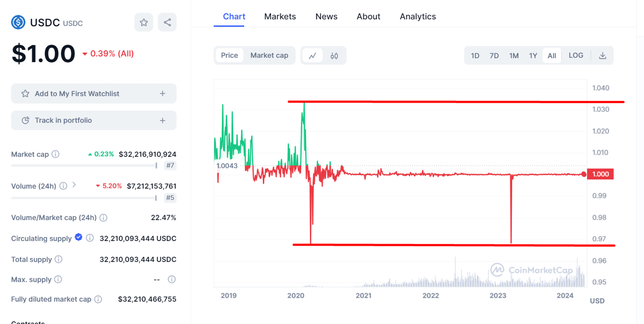
Task: Click the current price endpoint dot on chart
Action: [x=584, y=174]
